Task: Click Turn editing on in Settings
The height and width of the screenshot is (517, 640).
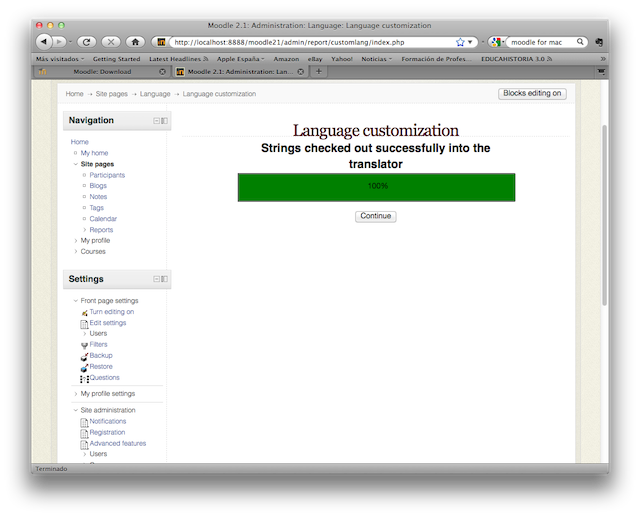Action: (x=111, y=312)
